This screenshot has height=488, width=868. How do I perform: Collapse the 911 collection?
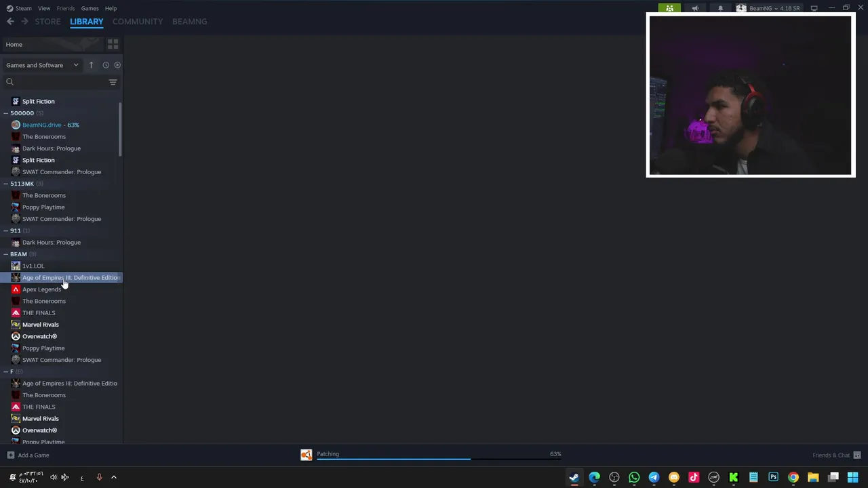click(5, 230)
